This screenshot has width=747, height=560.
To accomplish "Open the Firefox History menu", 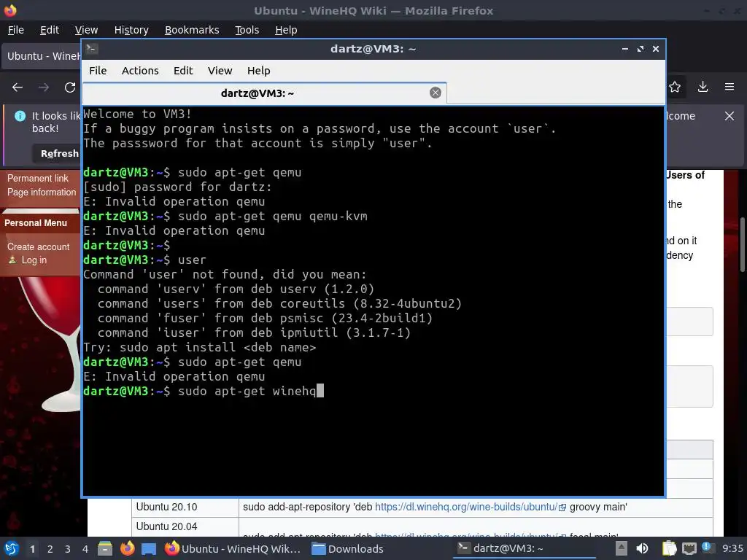I will 131,29.
